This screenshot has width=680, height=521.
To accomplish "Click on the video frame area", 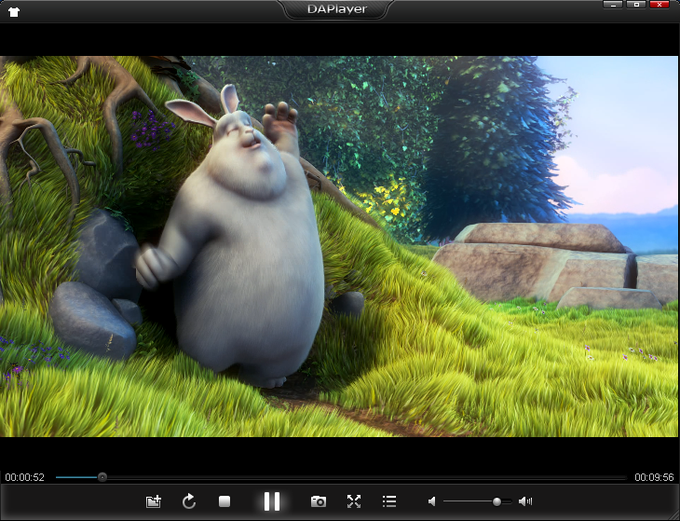I will pos(340,246).
